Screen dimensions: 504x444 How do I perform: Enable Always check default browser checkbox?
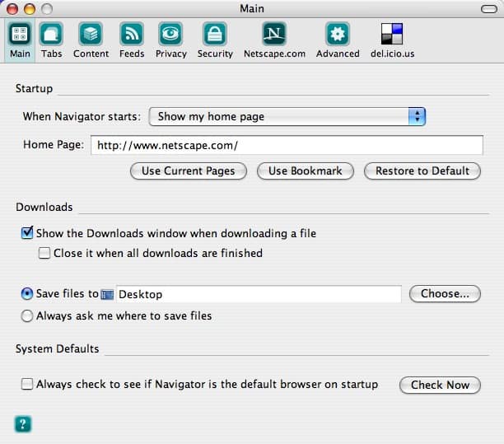pyautogui.click(x=27, y=384)
